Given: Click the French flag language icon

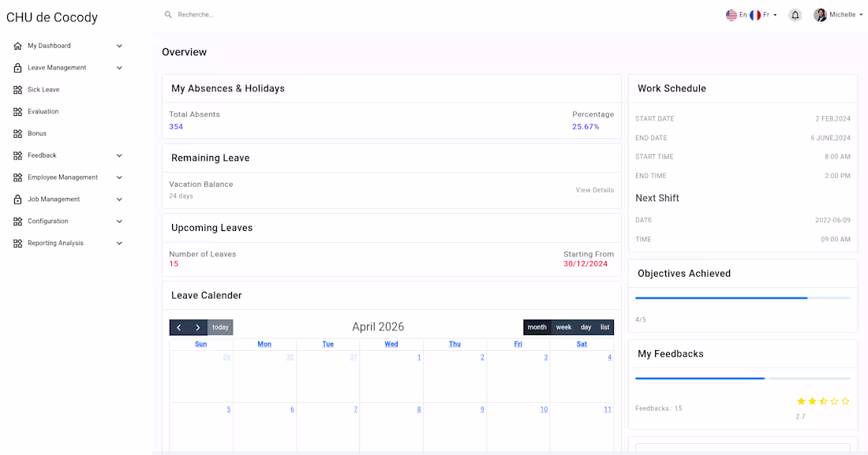Looking at the screenshot, I should point(755,13).
